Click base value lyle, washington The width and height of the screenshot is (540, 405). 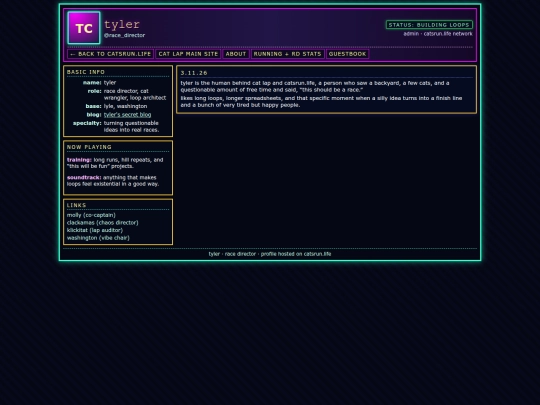pyautogui.click(x=125, y=106)
